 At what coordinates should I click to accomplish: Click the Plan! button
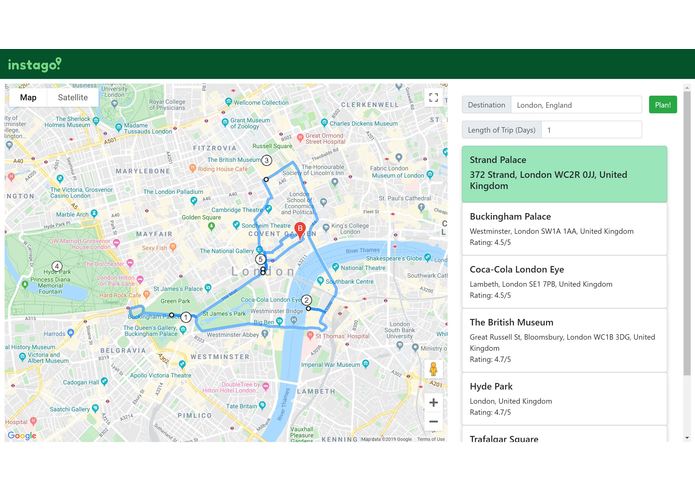663,105
